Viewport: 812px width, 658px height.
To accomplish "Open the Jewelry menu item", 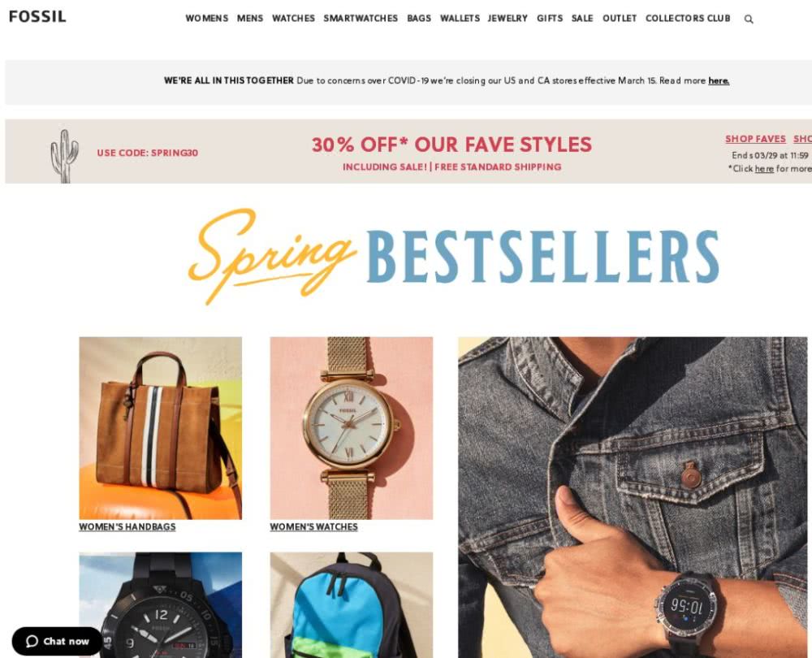I will pos(508,18).
